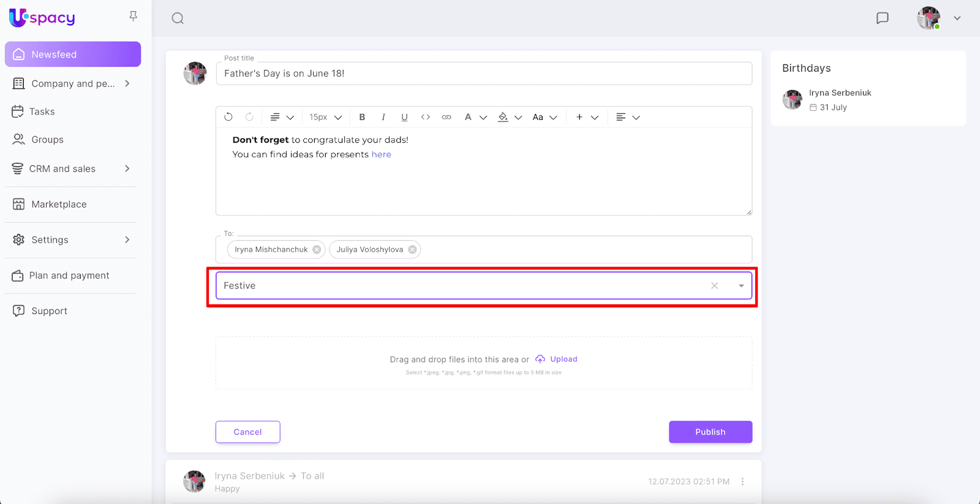
Task: Go to Marketplace section
Action: (x=59, y=205)
